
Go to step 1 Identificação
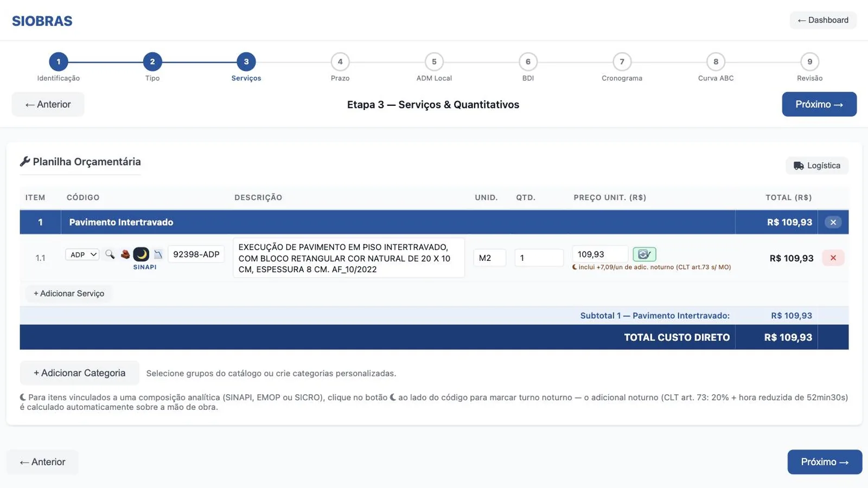(x=59, y=62)
